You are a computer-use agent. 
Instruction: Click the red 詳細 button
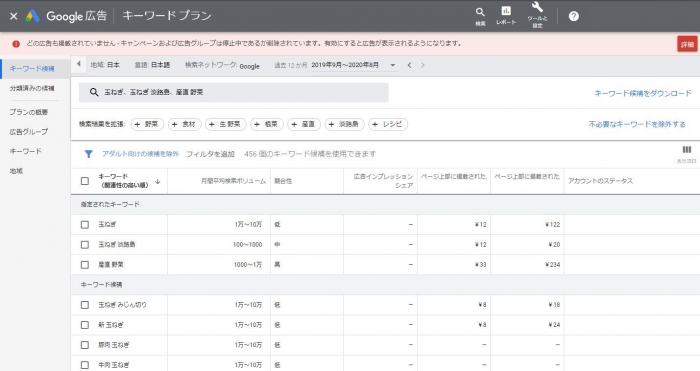tap(687, 44)
